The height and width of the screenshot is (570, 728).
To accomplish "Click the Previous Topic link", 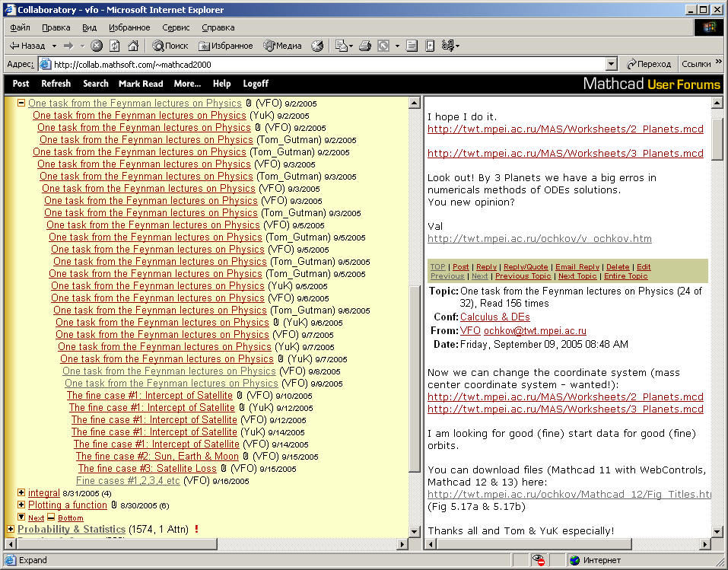I will tap(523, 276).
